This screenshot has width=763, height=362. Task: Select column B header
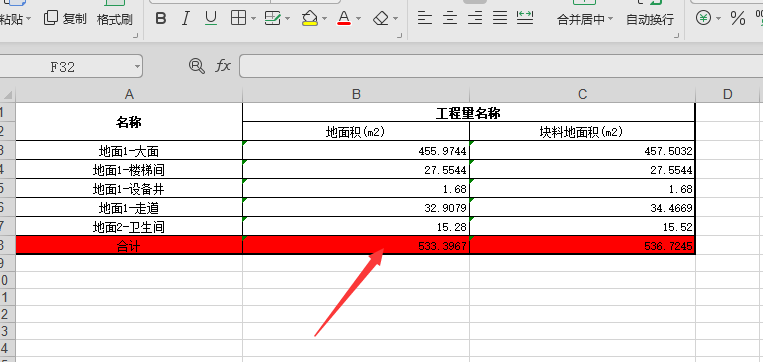point(356,94)
